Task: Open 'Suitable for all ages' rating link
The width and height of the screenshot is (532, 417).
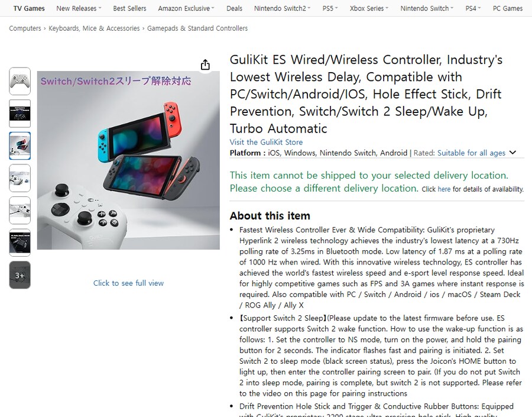Action: coord(471,153)
